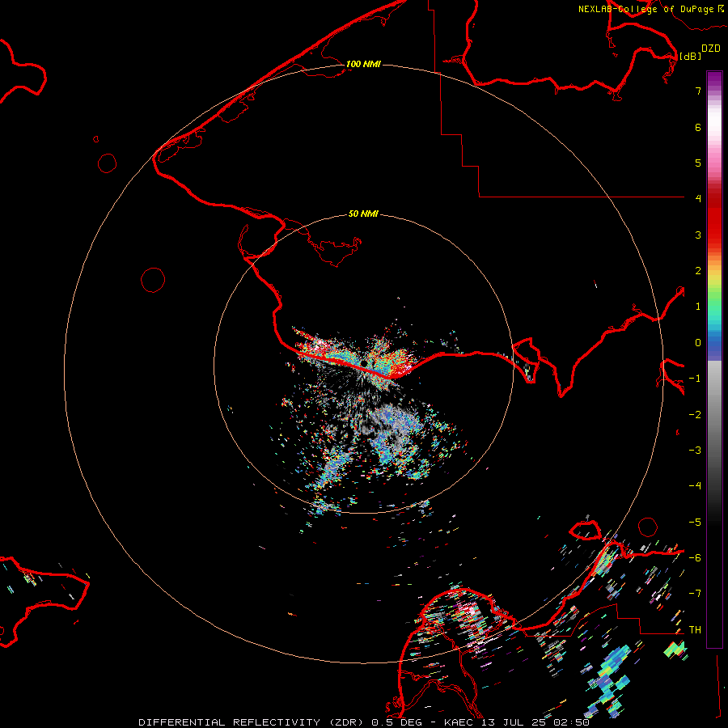Click the 0 value on the dB scale
Screen dimensions: 728x728
coord(698,343)
